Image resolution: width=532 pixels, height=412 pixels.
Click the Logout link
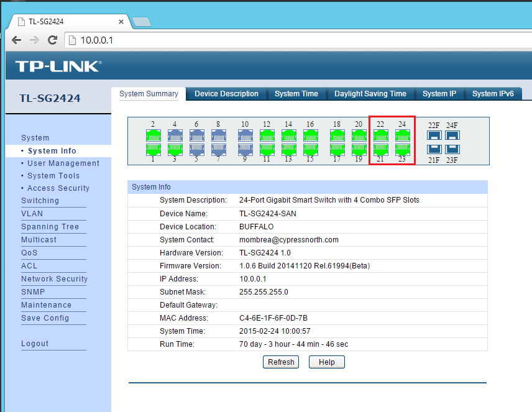pyautogui.click(x=35, y=344)
